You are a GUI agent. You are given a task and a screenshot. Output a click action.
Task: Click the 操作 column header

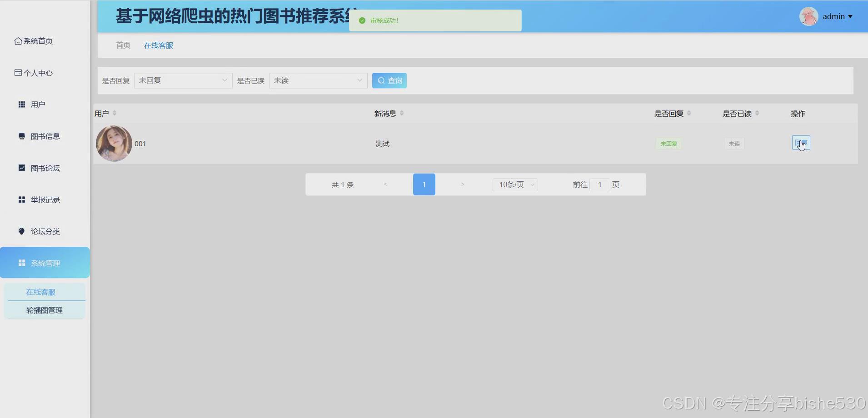[x=798, y=114]
